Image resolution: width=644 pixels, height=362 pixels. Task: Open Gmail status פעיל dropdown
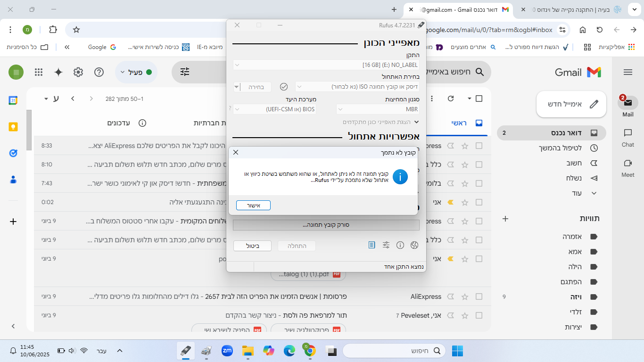(x=136, y=72)
